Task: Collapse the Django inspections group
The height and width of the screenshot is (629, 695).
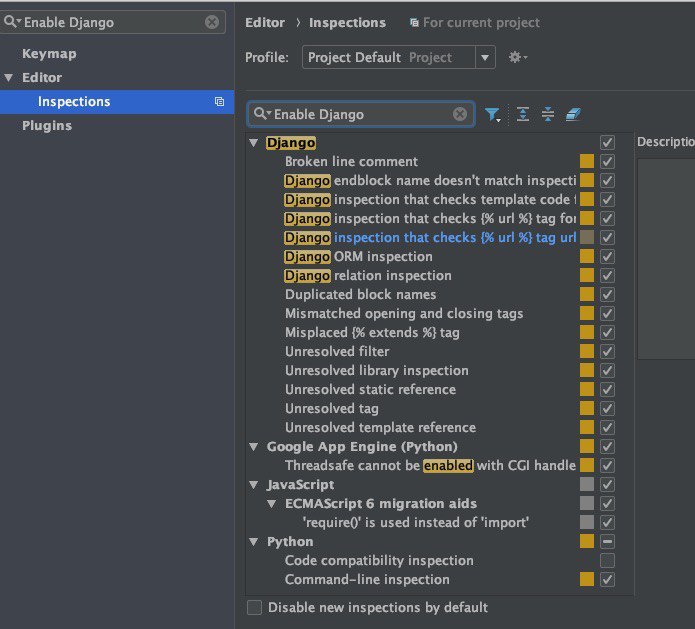Action: point(254,143)
